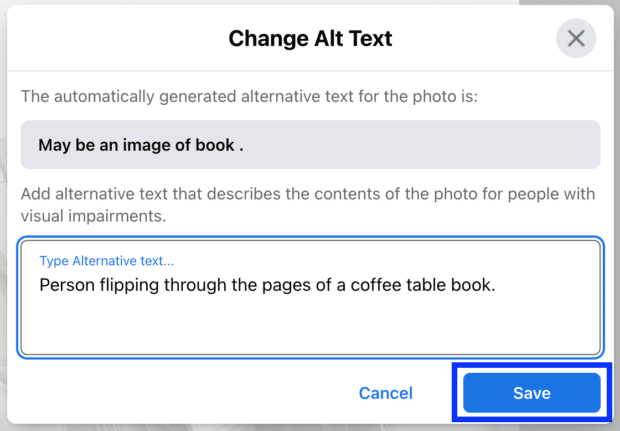Click the 'Type Alternative text...' field label
Viewport: 620px width, 431px height.
tap(107, 261)
